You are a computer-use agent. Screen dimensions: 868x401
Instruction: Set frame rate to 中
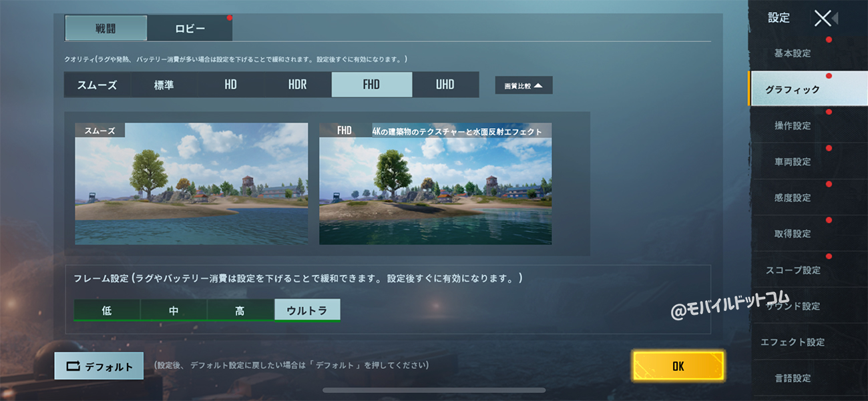click(x=174, y=310)
